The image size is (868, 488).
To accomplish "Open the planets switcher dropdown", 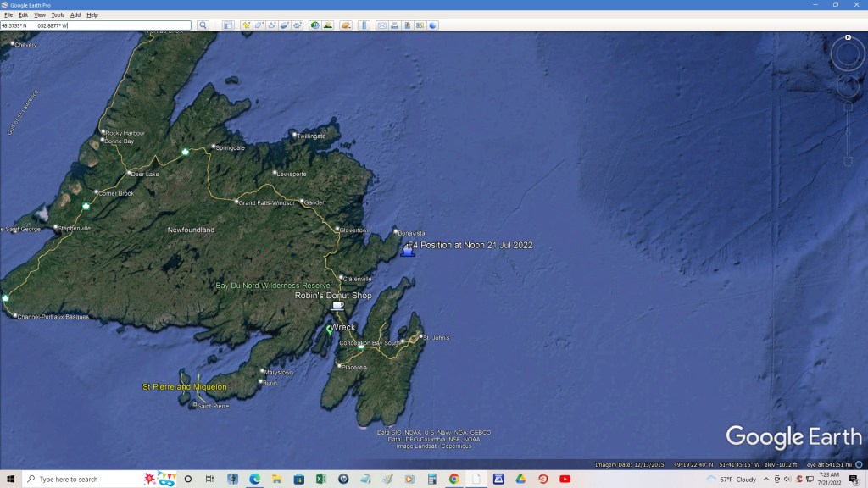I will pyautogui.click(x=346, y=25).
